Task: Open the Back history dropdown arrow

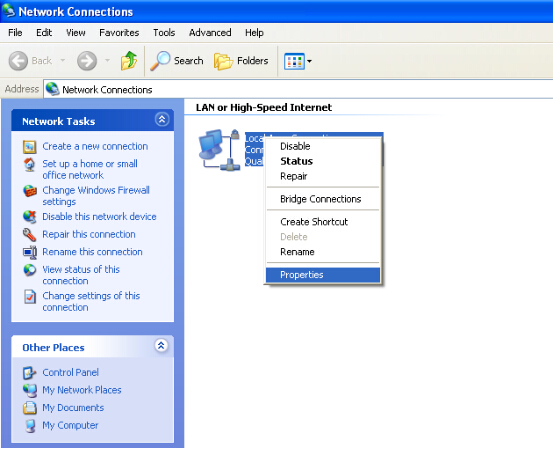Action: pyautogui.click(x=62, y=61)
